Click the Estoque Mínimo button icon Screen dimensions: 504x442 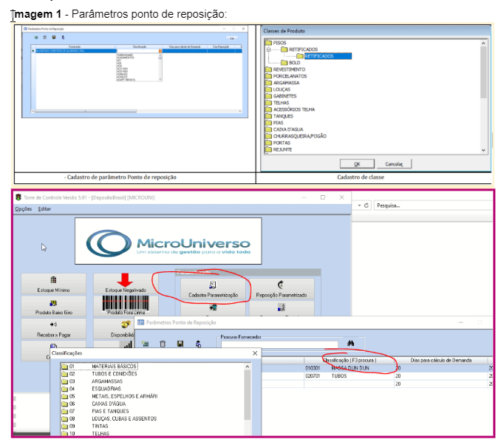pos(53,284)
